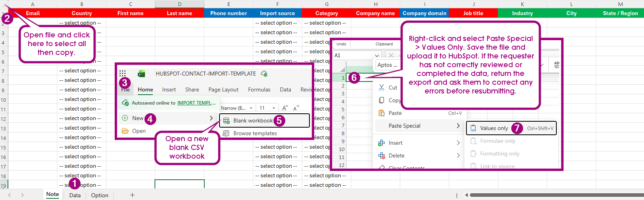Click the select-all corner of the sheet
Viewport: 644px width, 200px height.
pos(4,4)
